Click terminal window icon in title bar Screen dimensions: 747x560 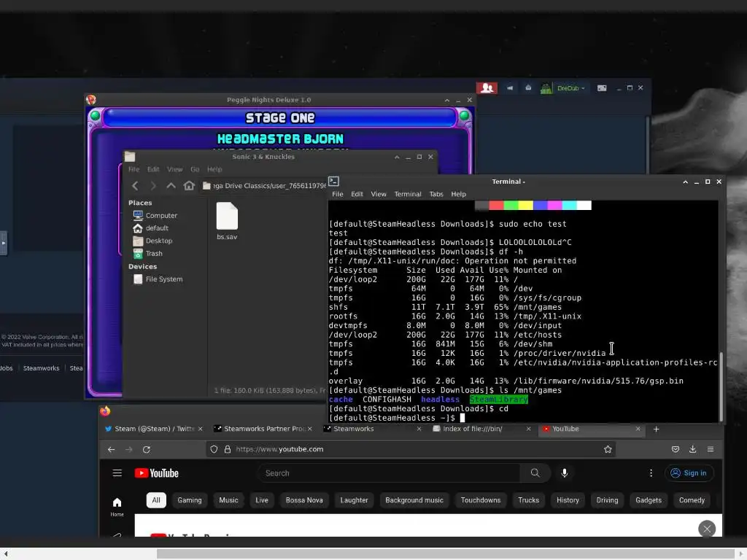(334, 182)
